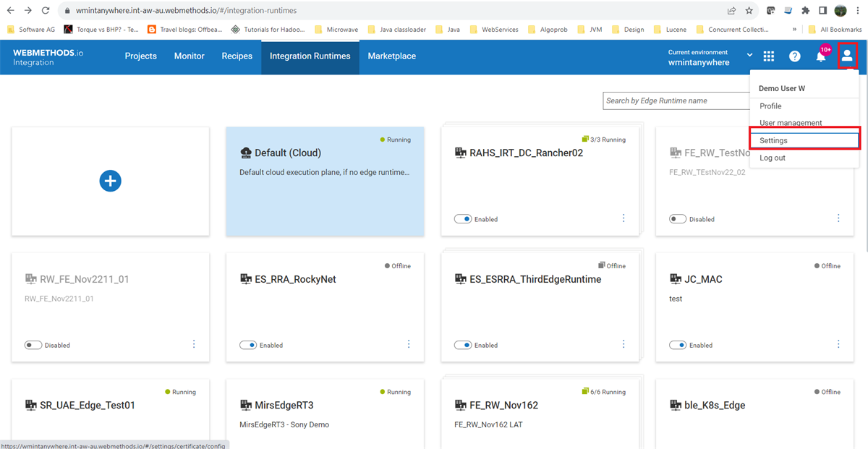Open the Marketplace tab
This screenshot has height=449, width=868.
tap(392, 56)
